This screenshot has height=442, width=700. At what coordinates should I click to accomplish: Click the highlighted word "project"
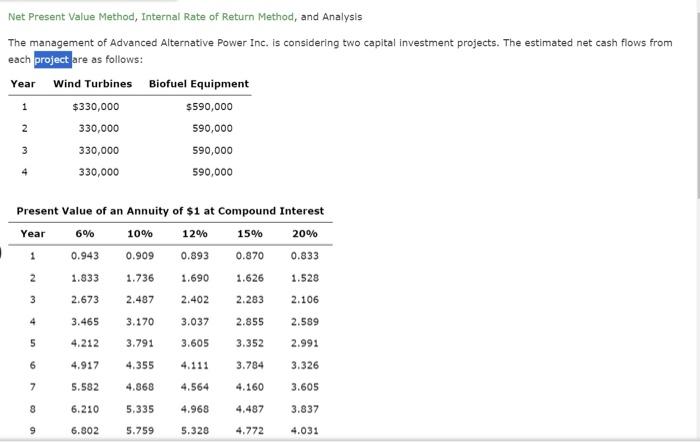[x=53, y=60]
